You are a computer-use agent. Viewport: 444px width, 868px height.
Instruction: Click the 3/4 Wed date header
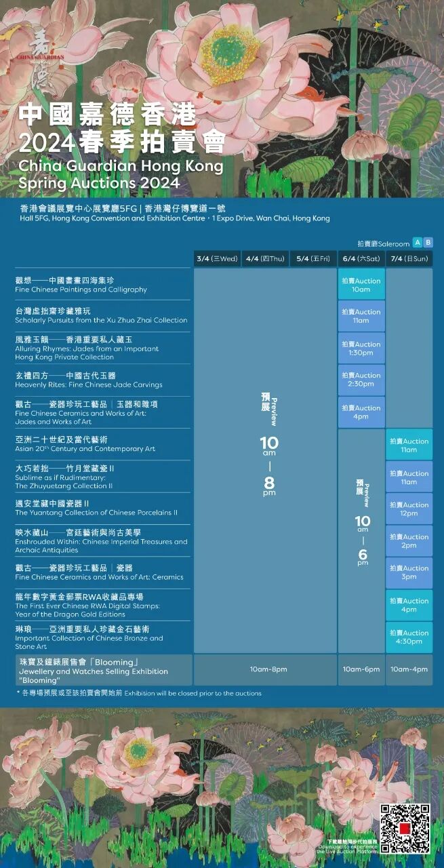point(217,259)
